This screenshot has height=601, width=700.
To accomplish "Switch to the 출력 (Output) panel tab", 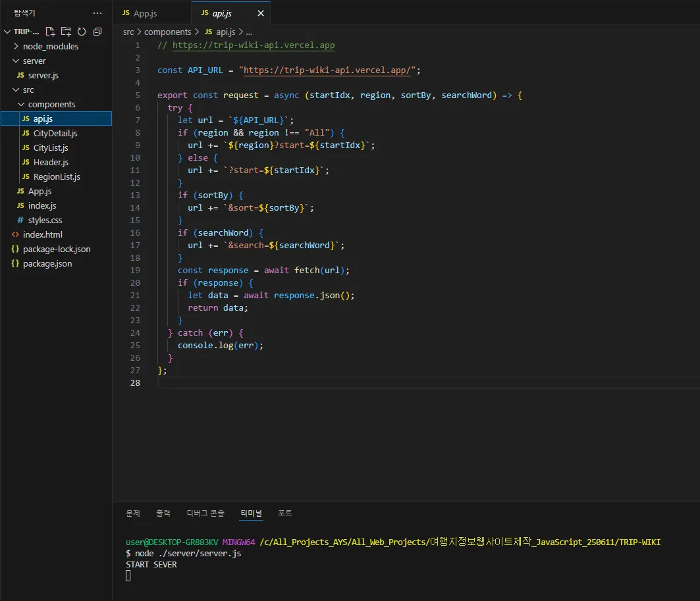I will [163, 513].
